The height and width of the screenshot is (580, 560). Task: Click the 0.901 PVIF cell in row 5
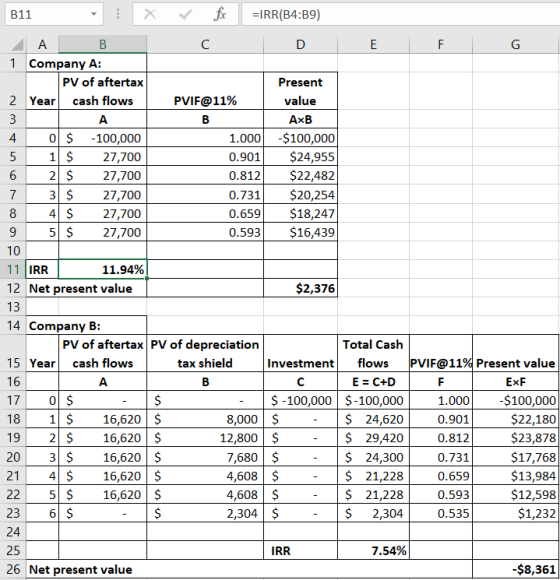205,156
